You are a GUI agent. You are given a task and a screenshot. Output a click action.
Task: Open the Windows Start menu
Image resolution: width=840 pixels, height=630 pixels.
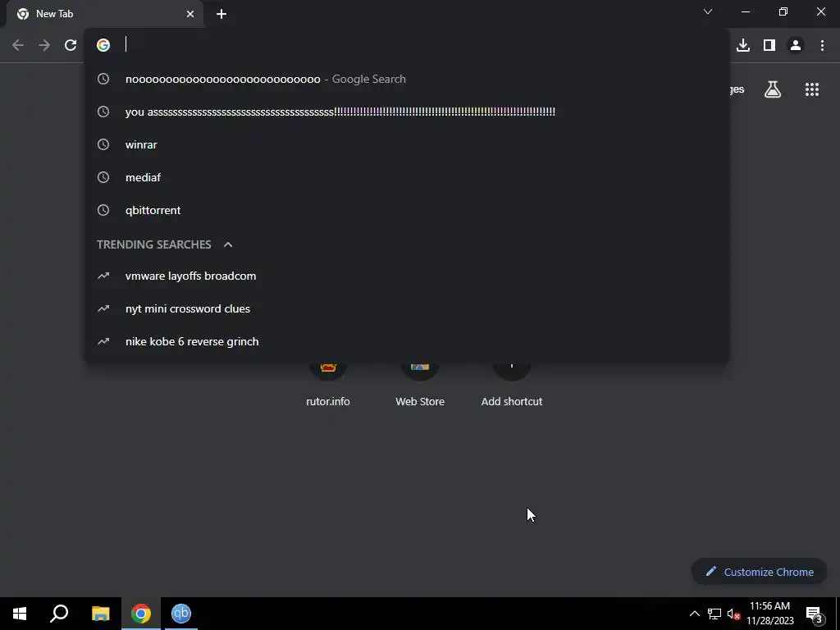coord(20,614)
